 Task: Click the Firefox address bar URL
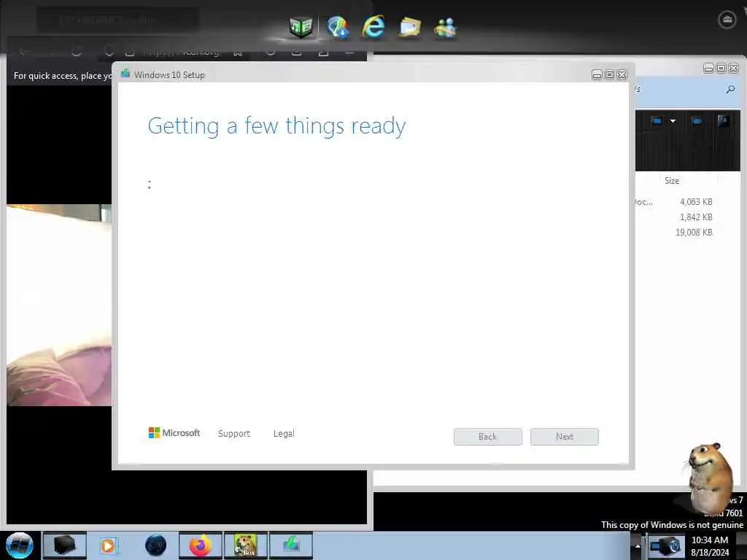tap(181, 52)
